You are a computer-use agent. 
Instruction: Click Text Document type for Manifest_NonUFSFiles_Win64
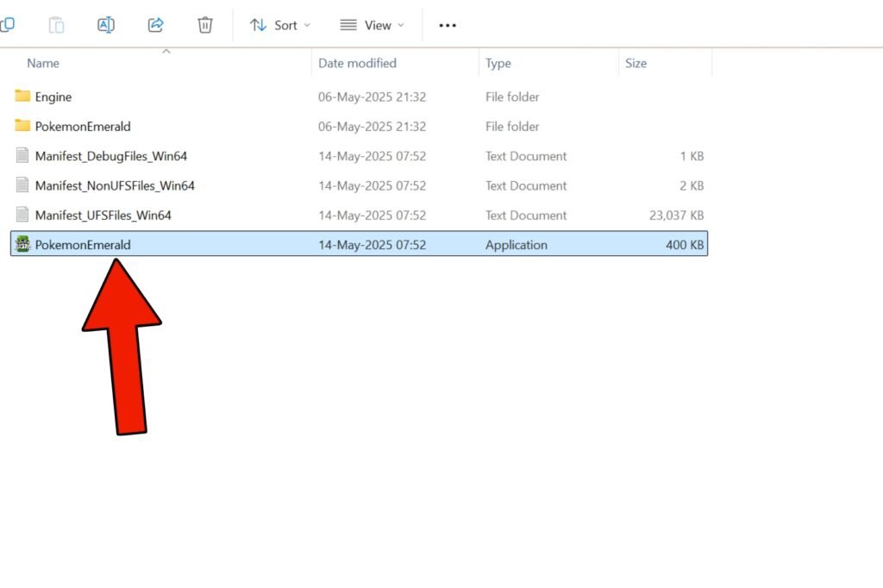526,185
